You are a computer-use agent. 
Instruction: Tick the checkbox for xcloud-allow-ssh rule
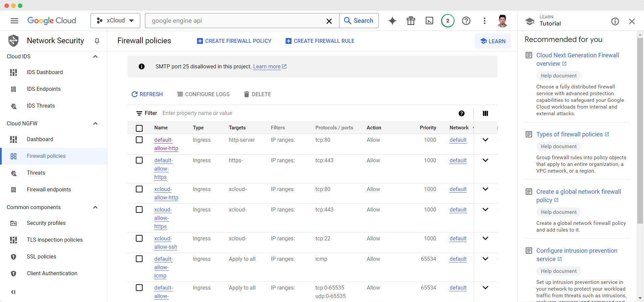[x=139, y=238]
